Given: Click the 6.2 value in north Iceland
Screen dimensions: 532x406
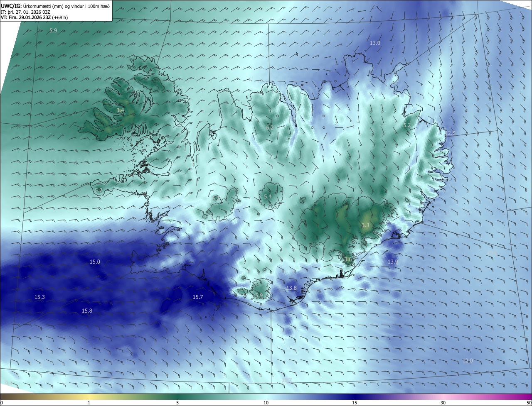Looking at the screenshot, I should (x=270, y=127).
